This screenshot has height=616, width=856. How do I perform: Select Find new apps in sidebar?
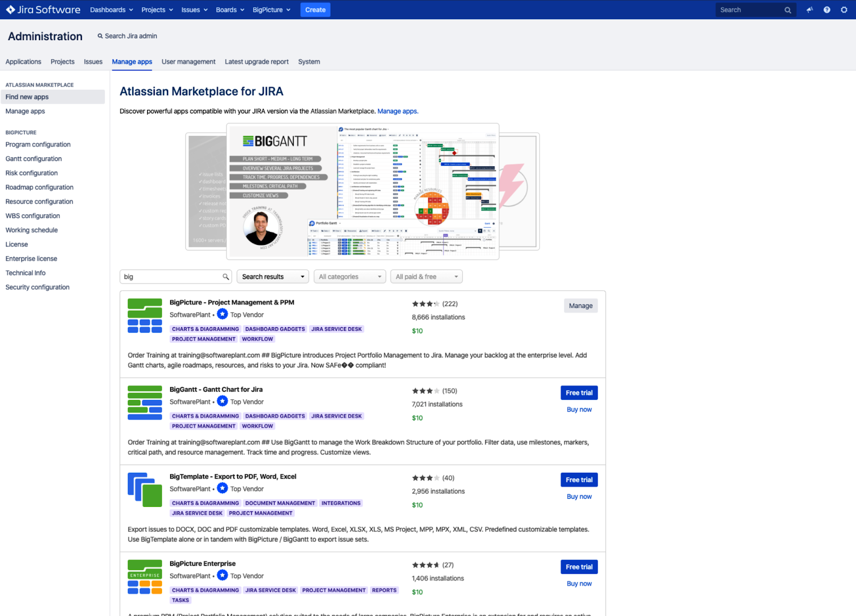(x=52, y=97)
